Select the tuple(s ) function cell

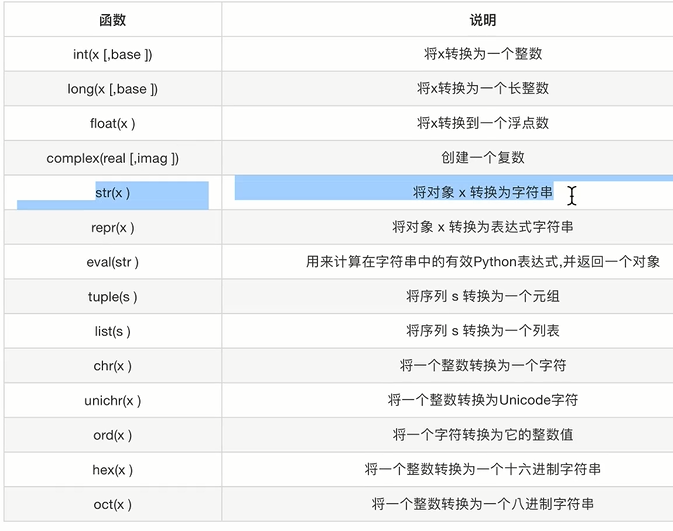click(x=112, y=297)
